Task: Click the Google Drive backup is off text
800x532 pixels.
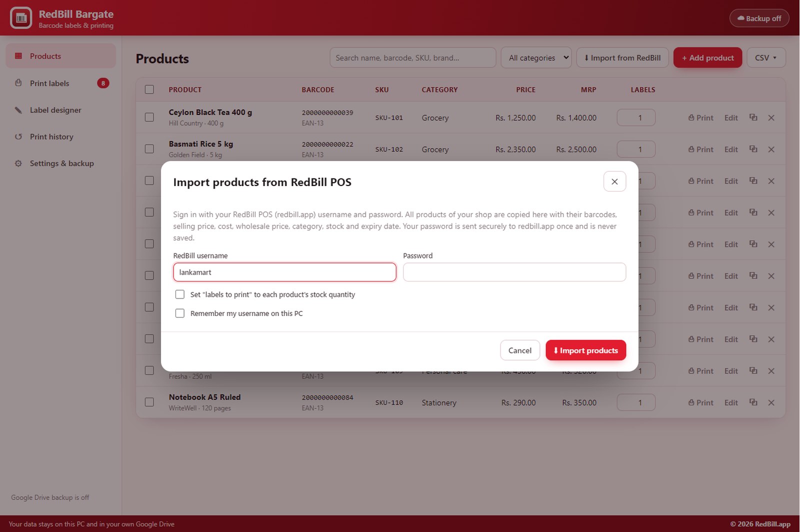Action: pyautogui.click(x=50, y=497)
